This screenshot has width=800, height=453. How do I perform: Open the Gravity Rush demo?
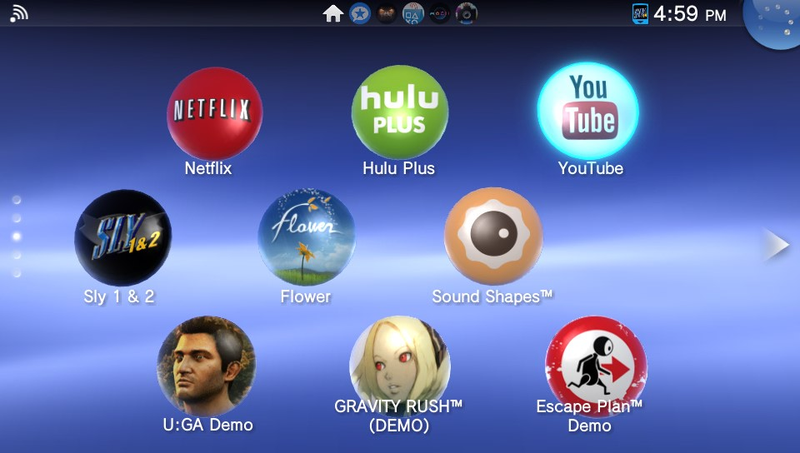pos(399,365)
